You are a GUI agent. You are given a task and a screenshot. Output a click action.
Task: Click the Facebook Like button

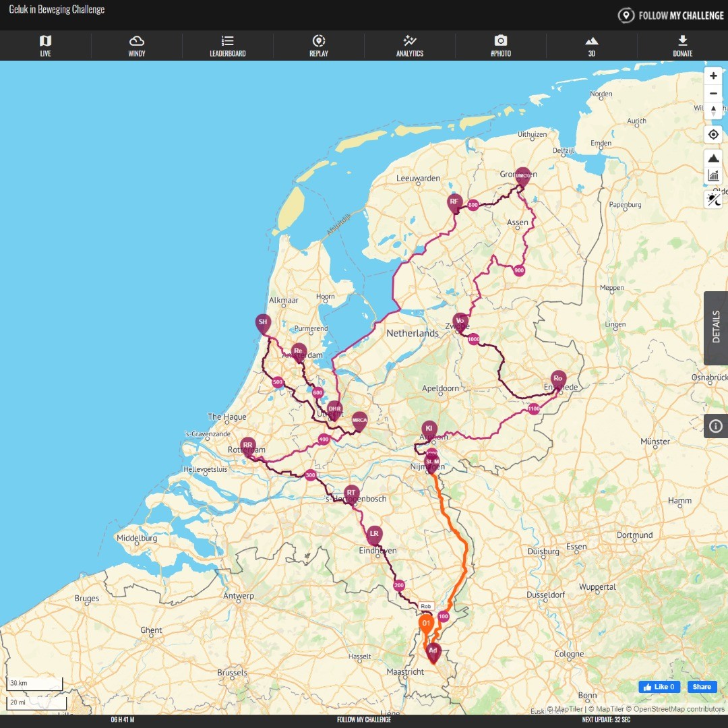point(659,686)
